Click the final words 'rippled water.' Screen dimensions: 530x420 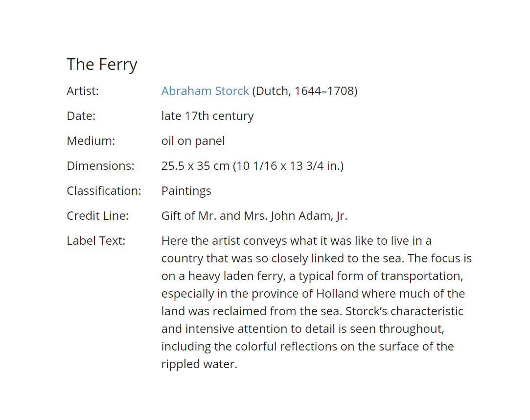point(200,364)
